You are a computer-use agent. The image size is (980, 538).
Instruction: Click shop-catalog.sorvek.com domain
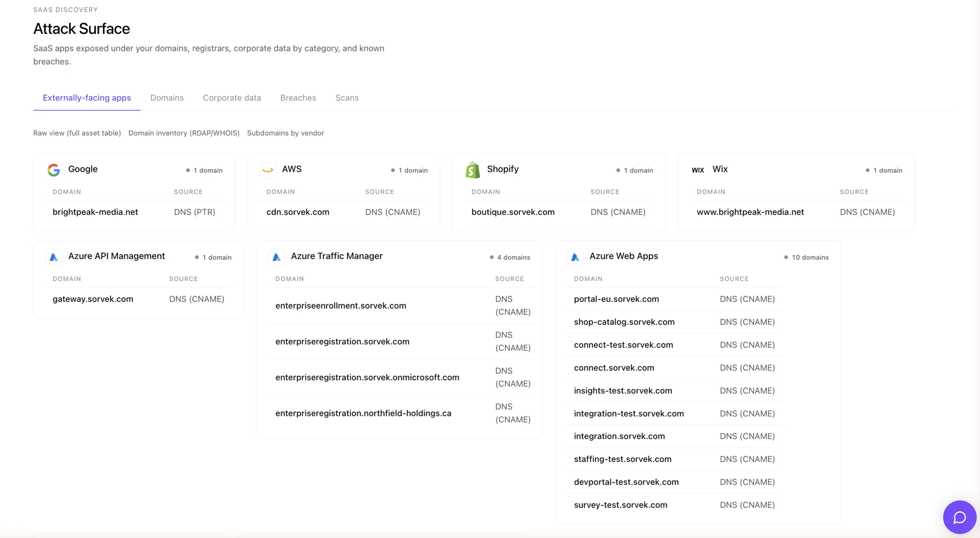pyautogui.click(x=624, y=322)
